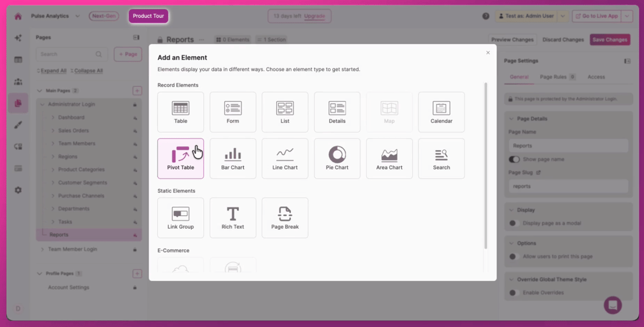The image size is (644, 327).
Task: Add a List element
Action: pyautogui.click(x=285, y=112)
